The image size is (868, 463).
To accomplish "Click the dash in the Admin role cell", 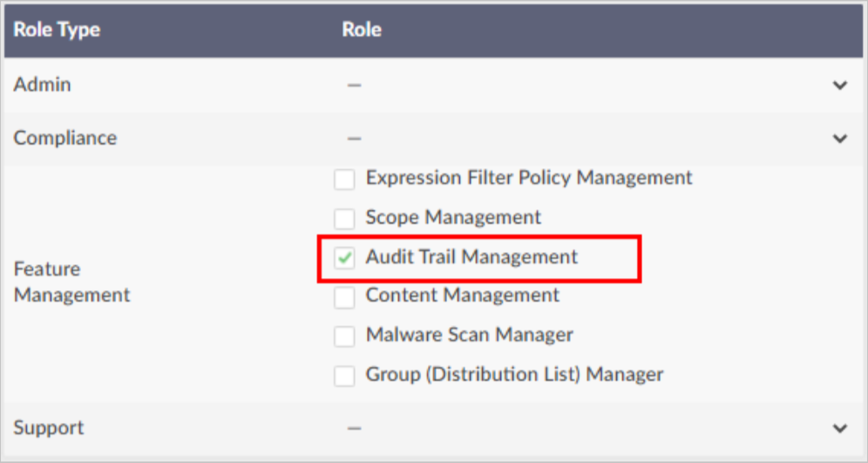I will (x=355, y=85).
